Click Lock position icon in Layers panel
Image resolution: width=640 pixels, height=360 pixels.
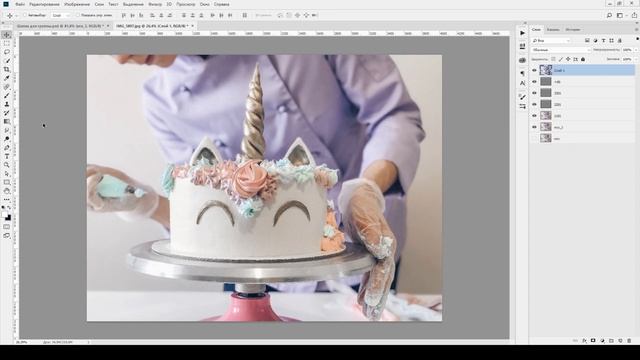click(x=568, y=59)
